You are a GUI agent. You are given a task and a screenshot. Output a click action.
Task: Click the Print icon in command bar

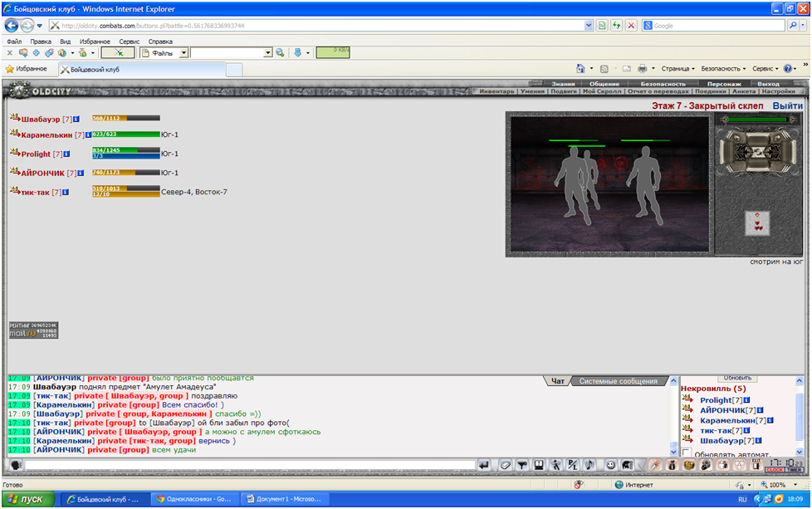pyautogui.click(x=642, y=68)
